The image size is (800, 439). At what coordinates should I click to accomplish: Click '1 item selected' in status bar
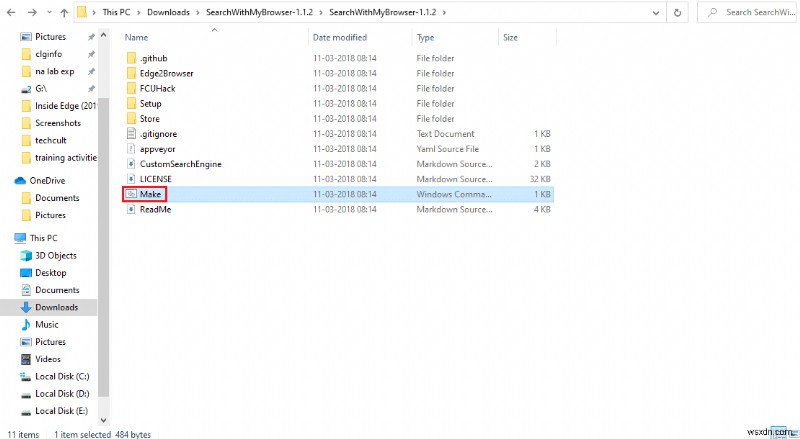tap(83, 434)
